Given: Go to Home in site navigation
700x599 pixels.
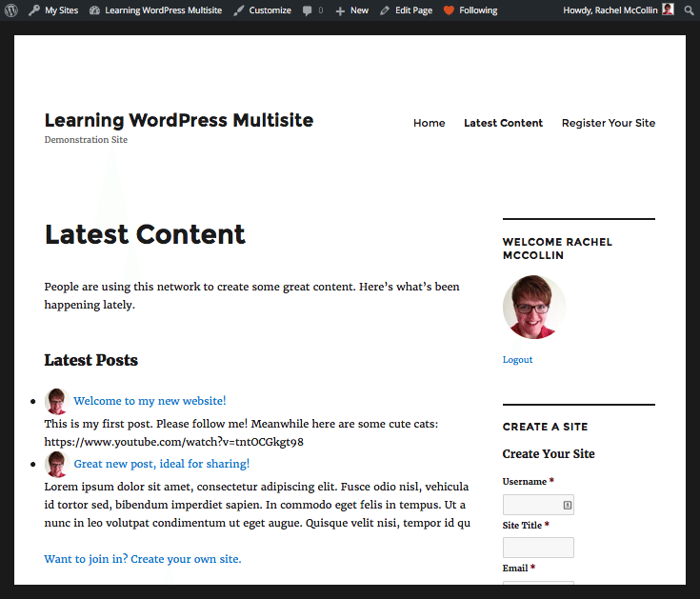Looking at the screenshot, I should tap(429, 123).
